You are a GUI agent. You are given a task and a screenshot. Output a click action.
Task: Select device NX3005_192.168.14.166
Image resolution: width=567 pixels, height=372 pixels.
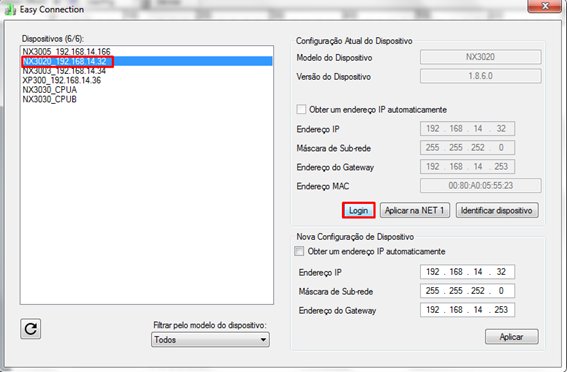tap(146, 51)
